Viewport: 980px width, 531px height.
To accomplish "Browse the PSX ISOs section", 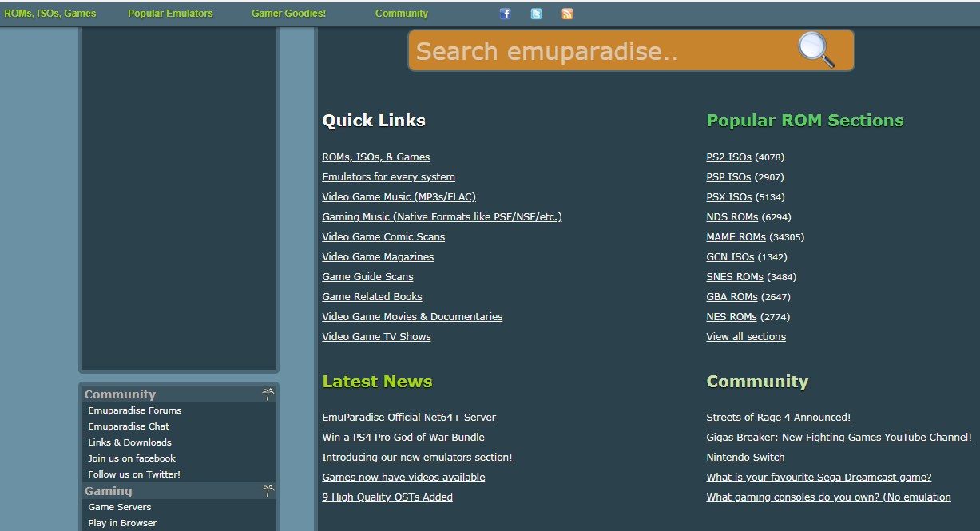I will [x=728, y=197].
